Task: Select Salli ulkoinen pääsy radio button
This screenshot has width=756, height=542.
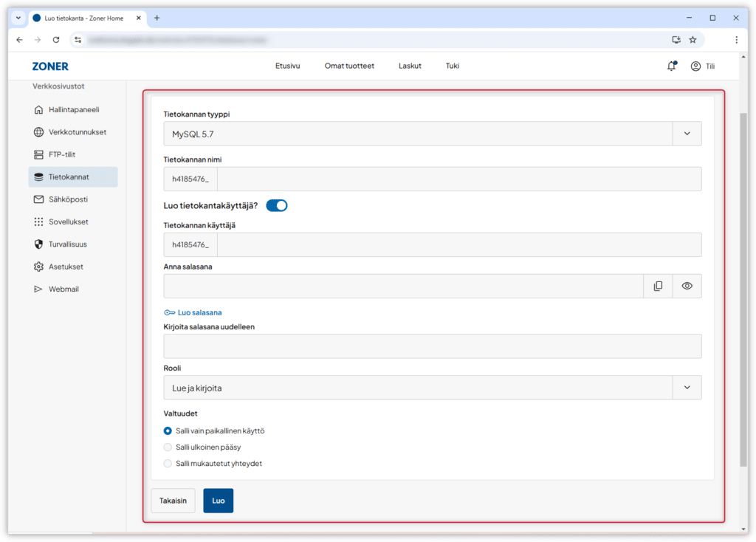Action: [x=168, y=447]
